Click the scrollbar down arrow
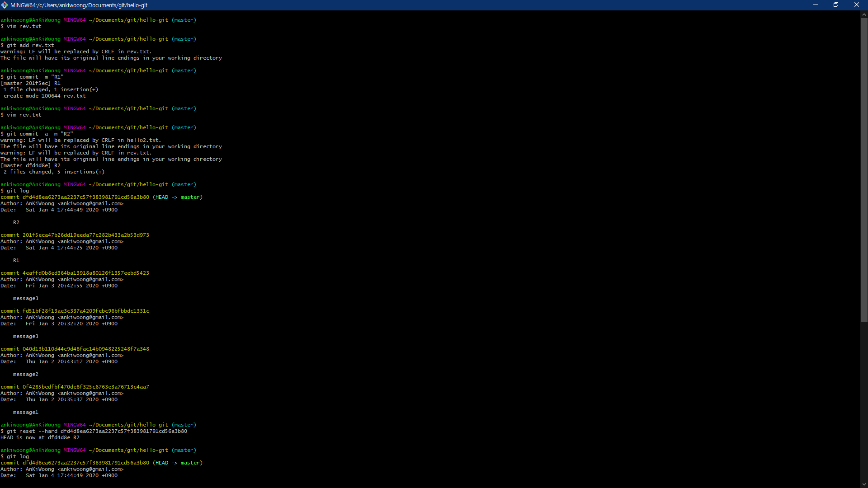Image resolution: width=868 pixels, height=488 pixels. click(864, 484)
